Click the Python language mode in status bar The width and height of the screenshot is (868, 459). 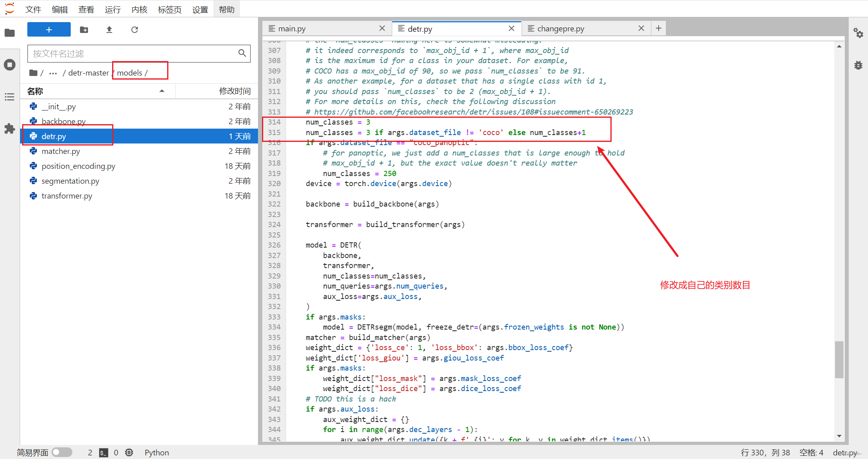pos(157,453)
